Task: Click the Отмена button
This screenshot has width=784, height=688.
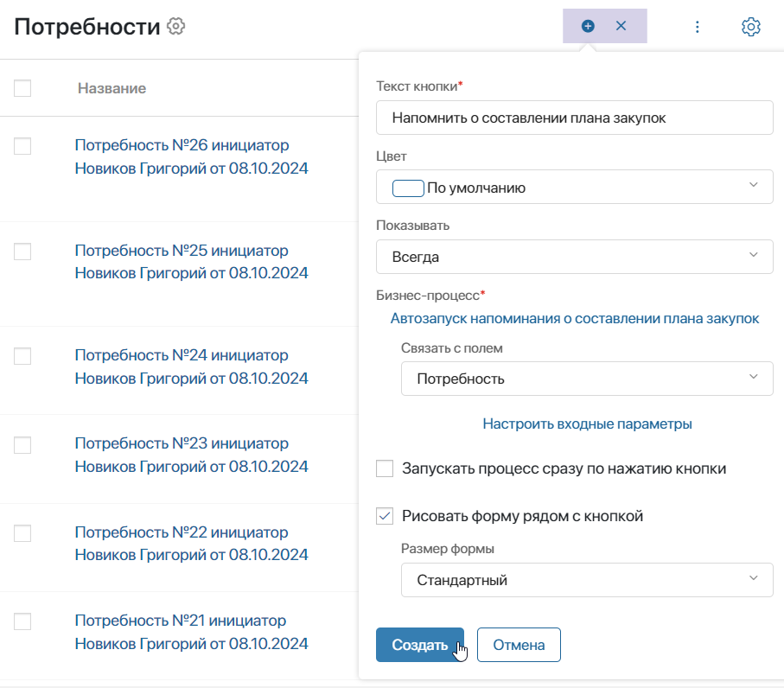Action: pos(519,645)
